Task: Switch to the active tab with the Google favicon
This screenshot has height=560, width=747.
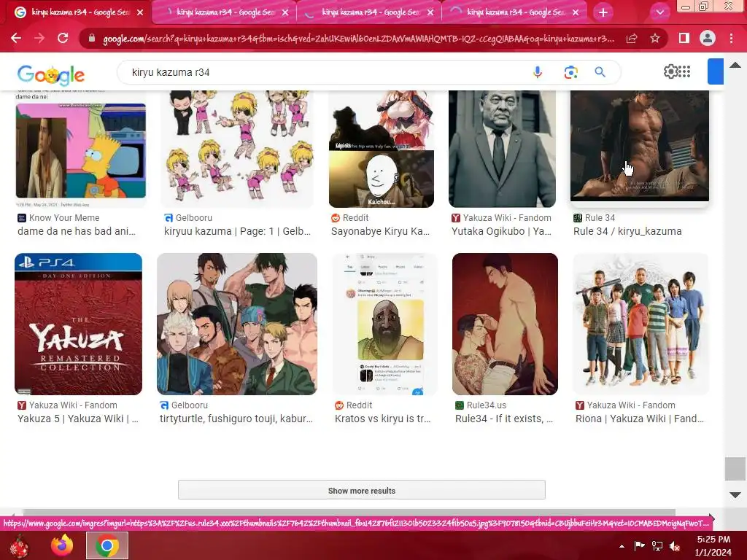Action: 79,12
